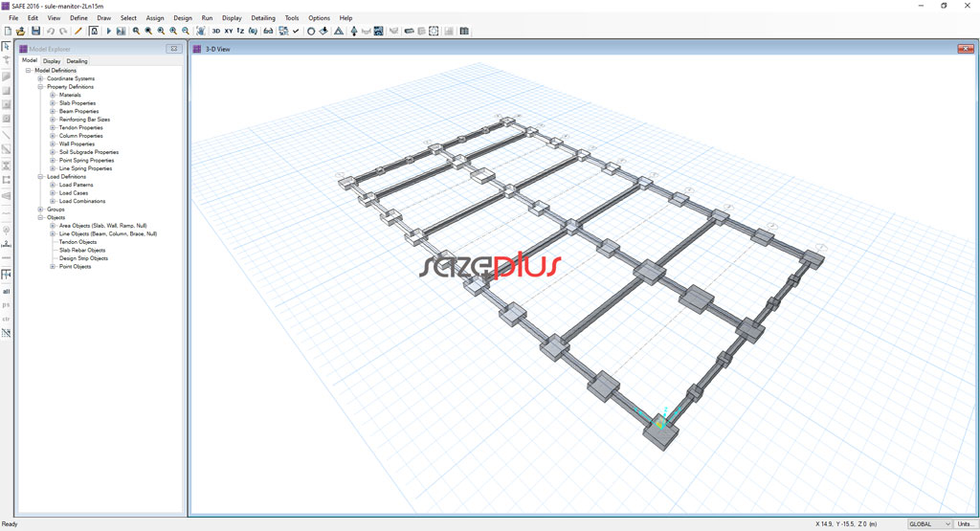This screenshot has height=531, width=980.
Task: Select the pointer tool in left toolbar
Action: [7, 47]
